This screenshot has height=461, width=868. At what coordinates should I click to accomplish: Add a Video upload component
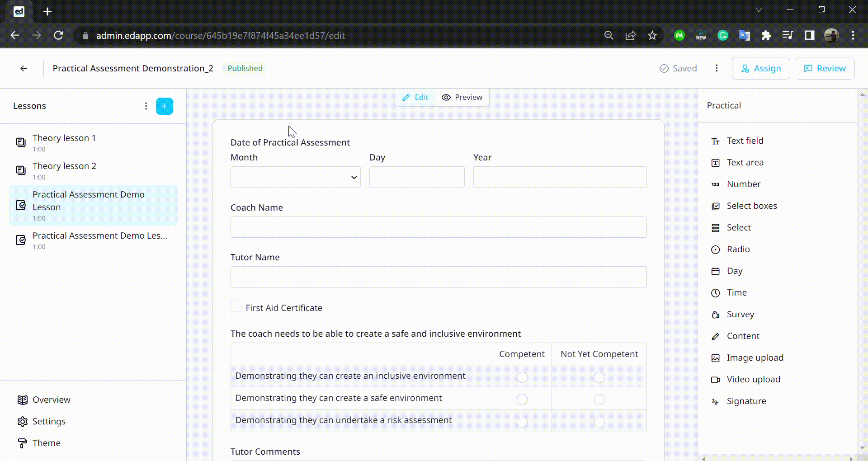click(x=753, y=379)
